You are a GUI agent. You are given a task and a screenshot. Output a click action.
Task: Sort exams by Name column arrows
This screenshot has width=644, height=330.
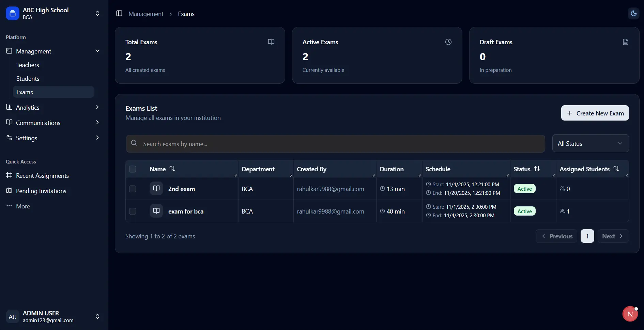click(x=172, y=169)
